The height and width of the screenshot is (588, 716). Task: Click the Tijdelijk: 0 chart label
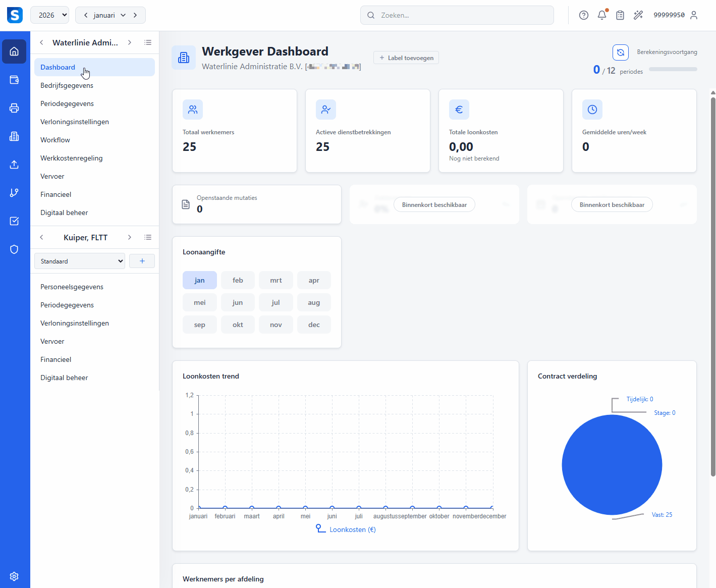click(640, 399)
